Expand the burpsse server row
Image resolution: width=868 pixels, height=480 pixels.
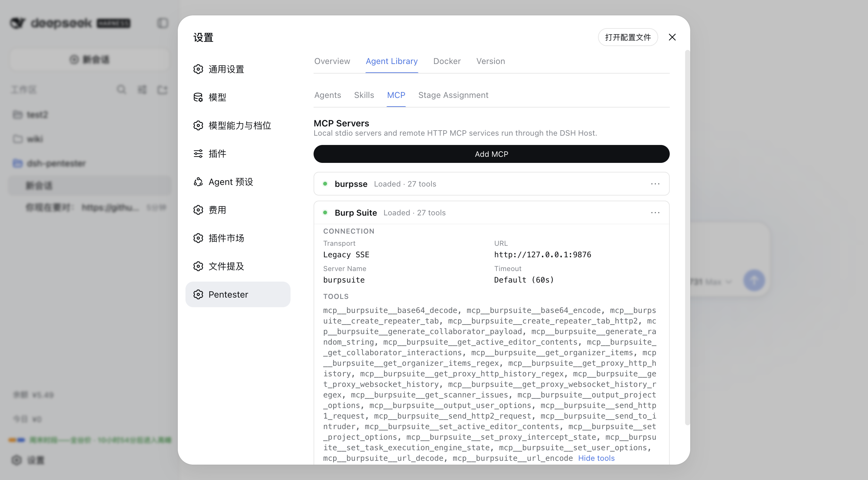(x=491, y=184)
